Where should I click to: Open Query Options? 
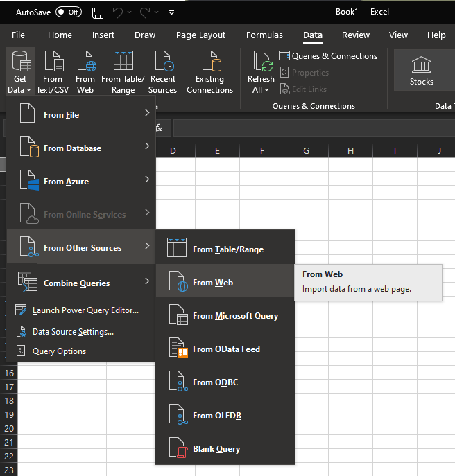[81, 351]
